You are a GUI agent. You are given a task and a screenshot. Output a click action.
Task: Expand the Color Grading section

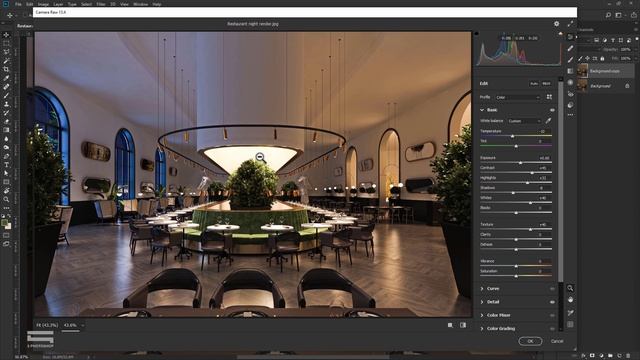point(482,329)
